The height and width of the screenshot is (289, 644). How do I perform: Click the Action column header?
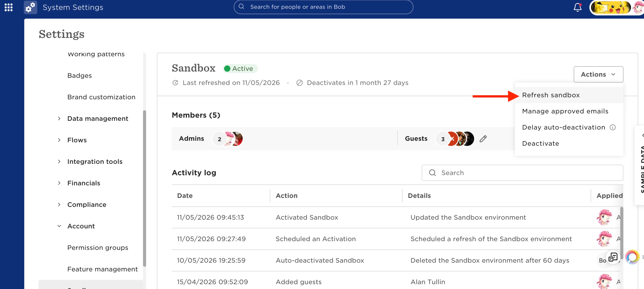point(287,196)
